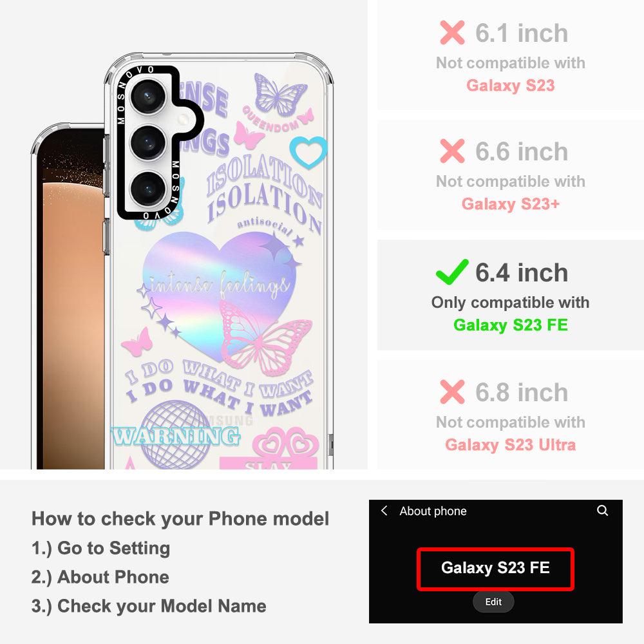Select the Galaxy S23 FE name box
The height and width of the screenshot is (644, 644).
point(495,569)
